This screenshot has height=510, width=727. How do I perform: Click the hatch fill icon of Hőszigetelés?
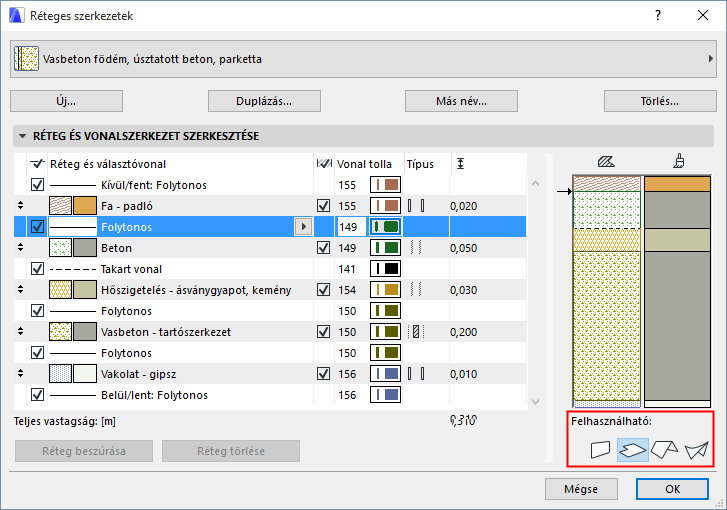[x=61, y=290]
